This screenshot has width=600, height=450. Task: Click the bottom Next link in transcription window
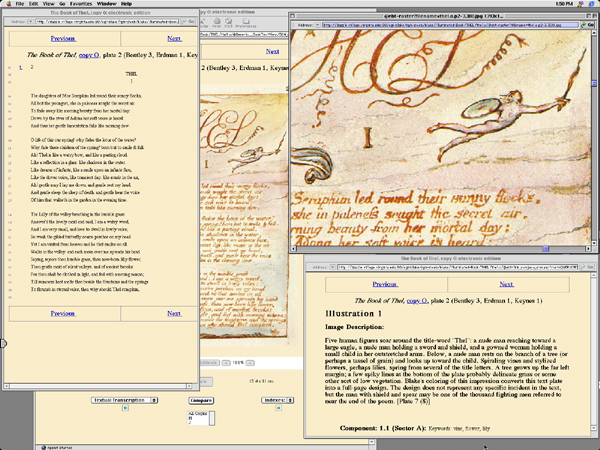tap(174, 313)
